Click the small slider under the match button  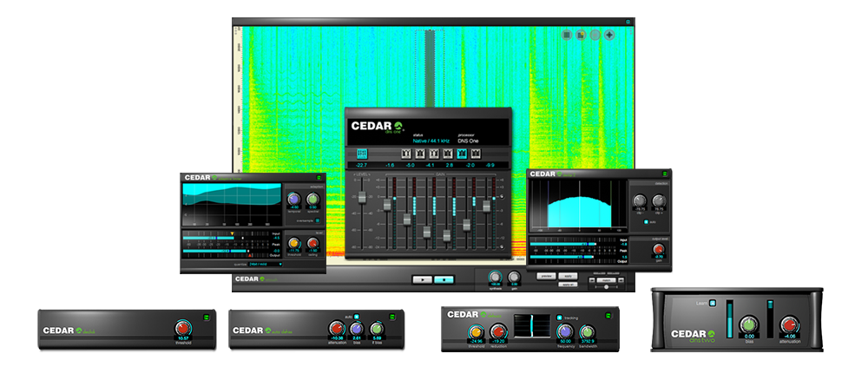coord(606,286)
